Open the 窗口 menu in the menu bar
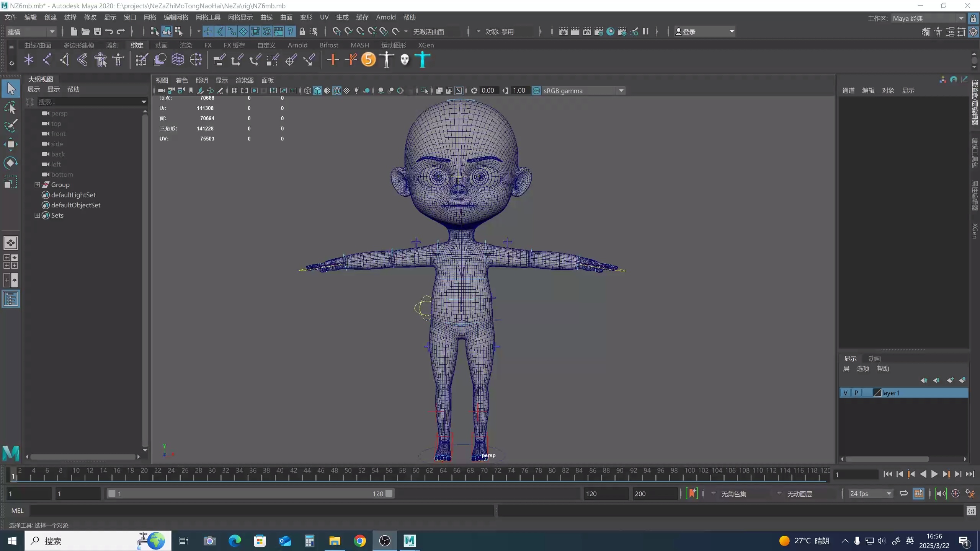This screenshot has height=551, width=980. [x=129, y=17]
